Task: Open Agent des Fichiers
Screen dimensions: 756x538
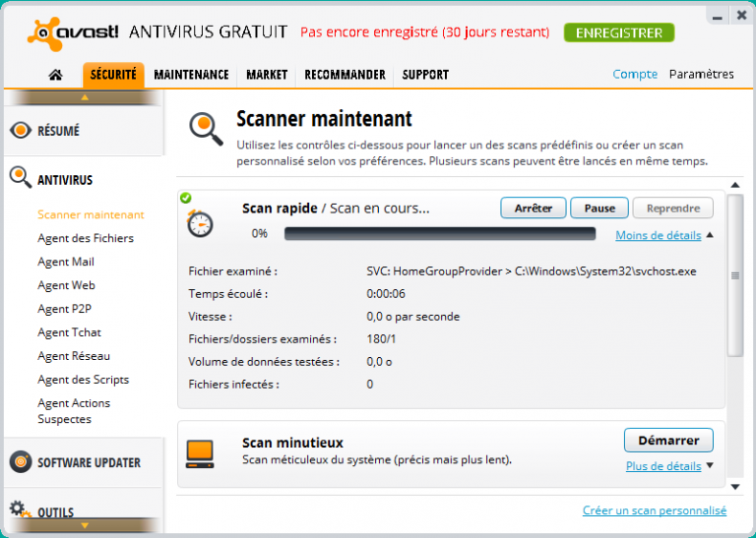Action: click(x=86, y=238)
